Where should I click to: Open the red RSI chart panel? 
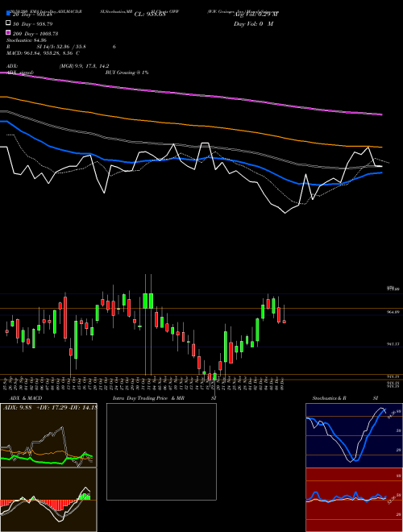(354, 500)
